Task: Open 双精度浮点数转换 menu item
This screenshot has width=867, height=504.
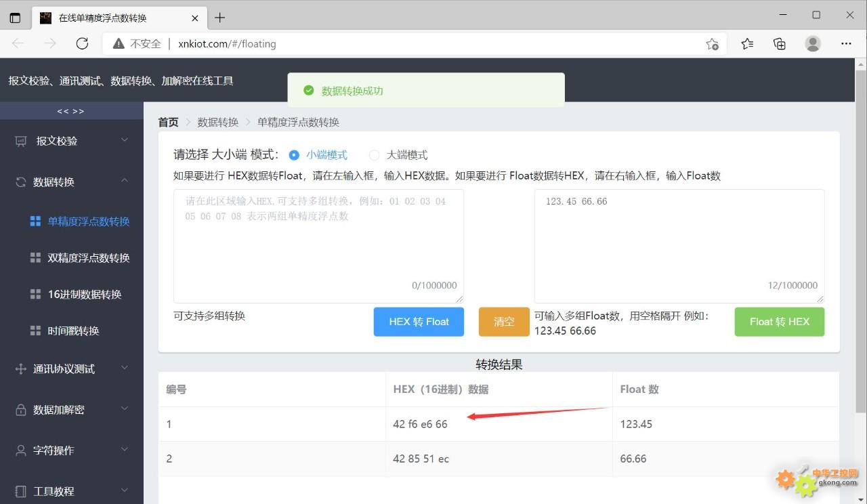Action: [88, 258]
